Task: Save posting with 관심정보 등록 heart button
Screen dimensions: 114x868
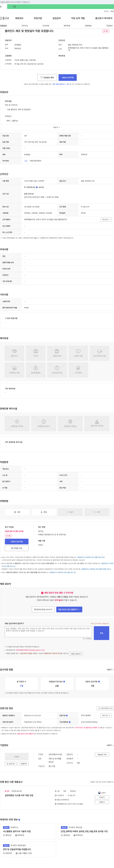Action: [47, 78]
